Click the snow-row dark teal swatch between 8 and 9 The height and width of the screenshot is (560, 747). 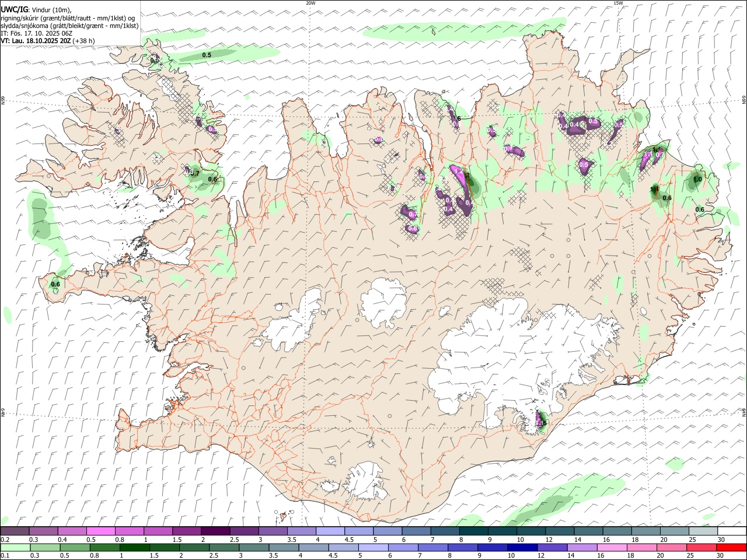click(x=473, y=531)
